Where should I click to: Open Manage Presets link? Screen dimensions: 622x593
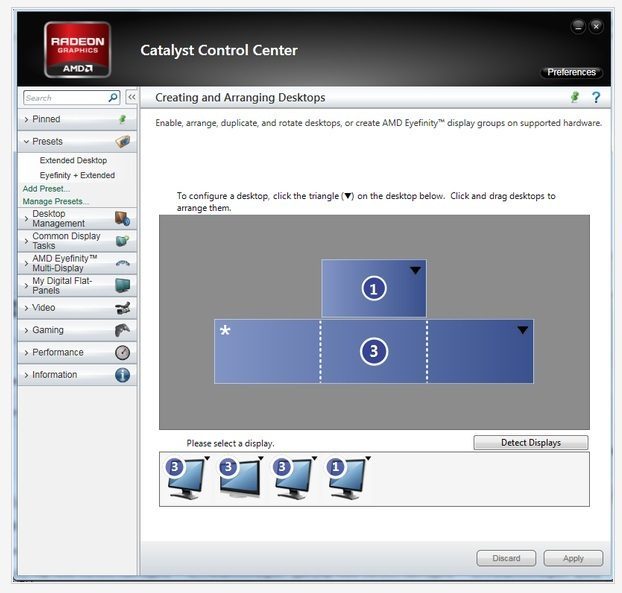click(56, 202)
